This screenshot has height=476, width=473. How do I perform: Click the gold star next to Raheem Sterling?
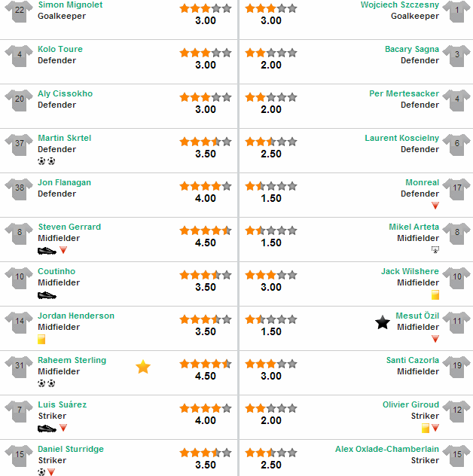[143, 367]
